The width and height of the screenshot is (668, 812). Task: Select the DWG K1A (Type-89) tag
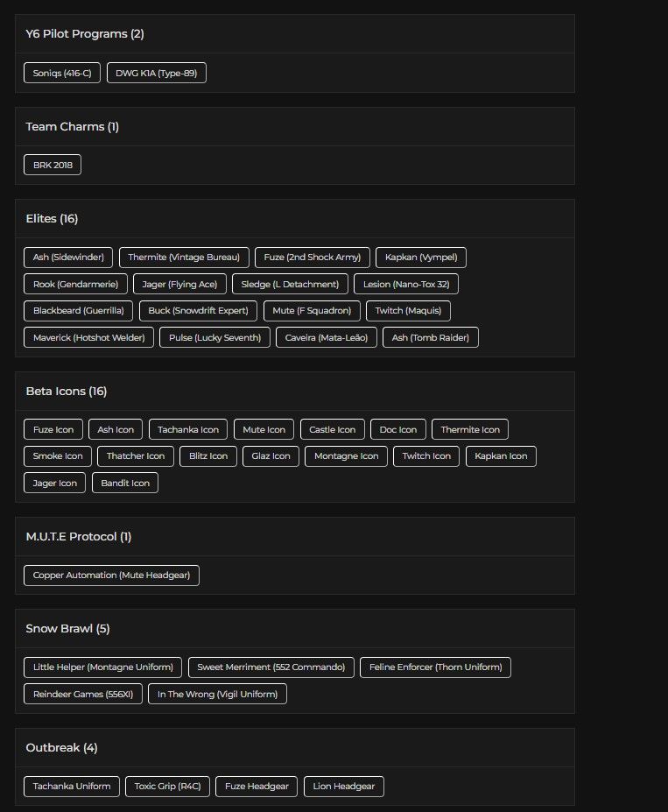click(156, 73)
